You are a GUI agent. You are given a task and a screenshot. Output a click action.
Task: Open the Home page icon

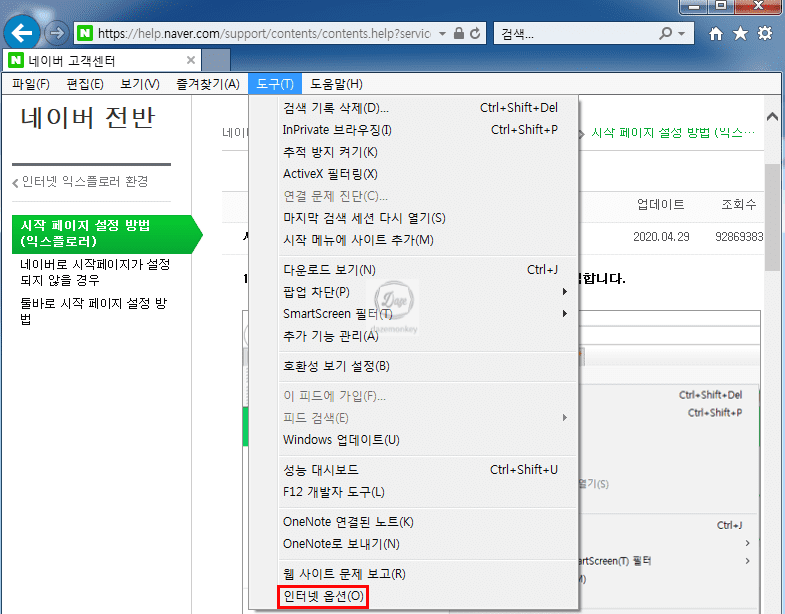[x=716, y=34]
